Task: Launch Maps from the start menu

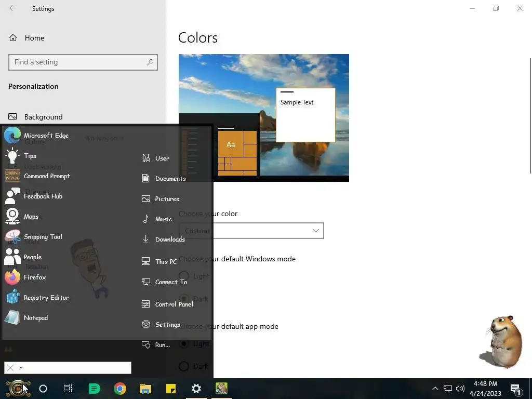Action: pos(22,217)
